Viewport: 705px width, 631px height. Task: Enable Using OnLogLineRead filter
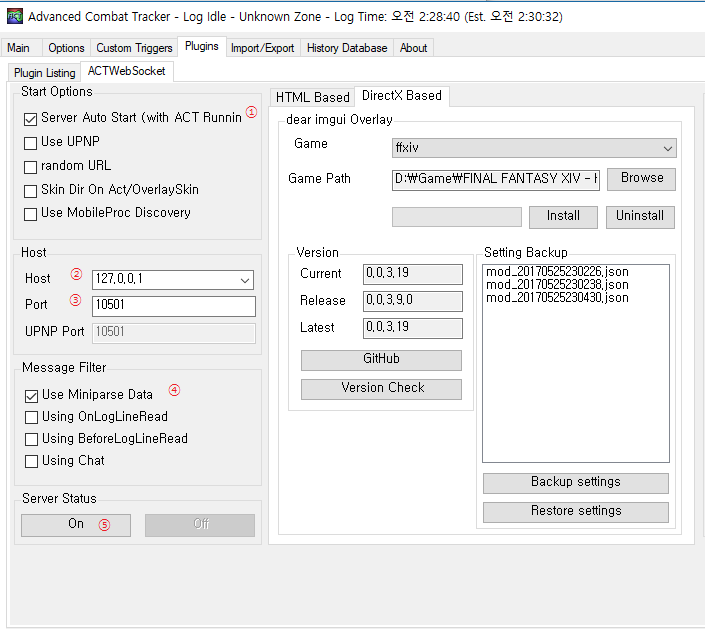[31, 417]
